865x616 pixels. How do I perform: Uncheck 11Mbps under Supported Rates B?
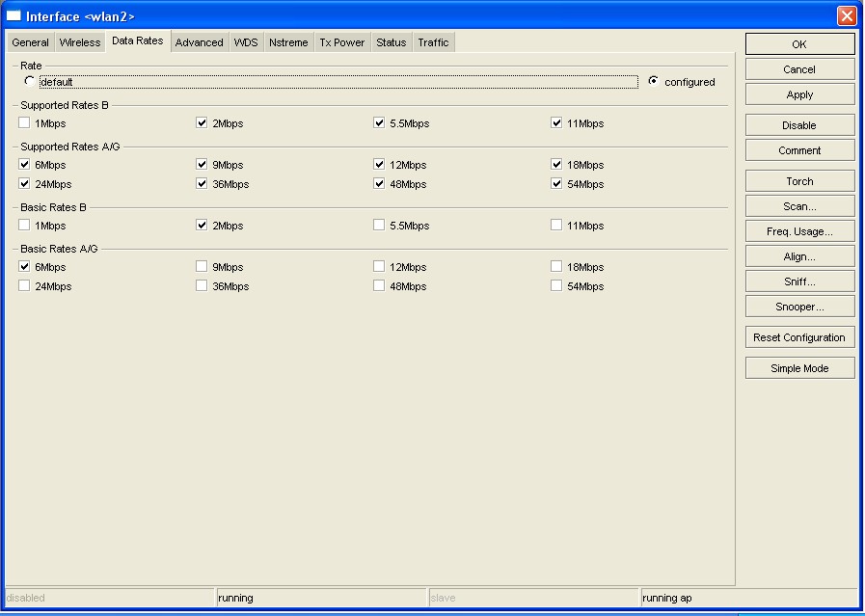pos(556,123)
